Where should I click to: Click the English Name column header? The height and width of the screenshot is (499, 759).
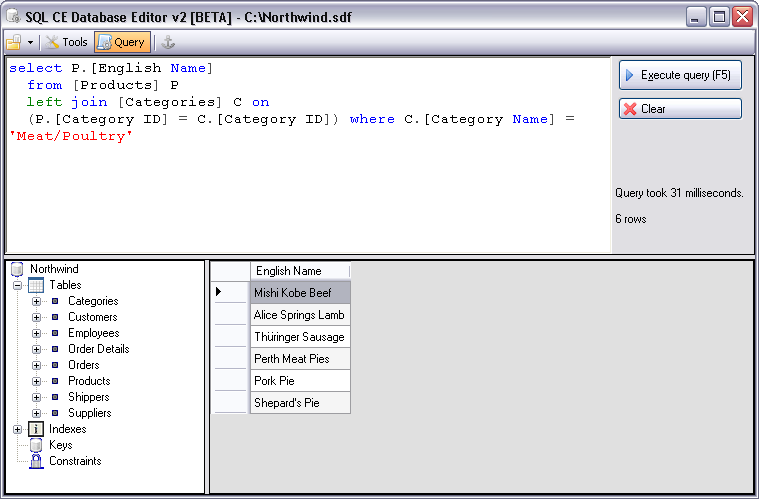tap(300, 271)
